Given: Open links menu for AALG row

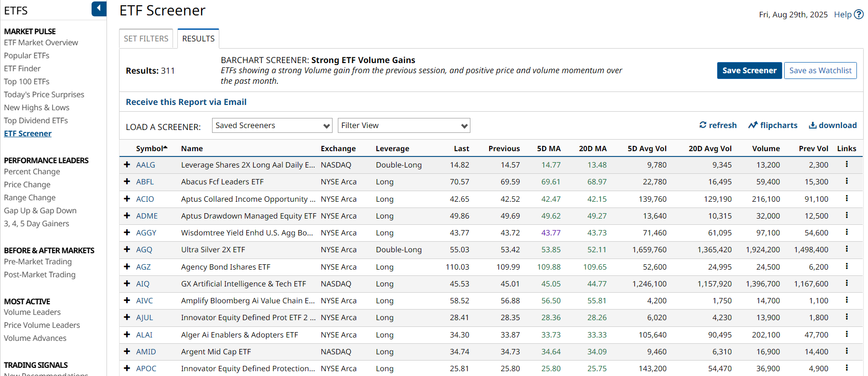Looking at the screenshot, I should click(846, 165).
